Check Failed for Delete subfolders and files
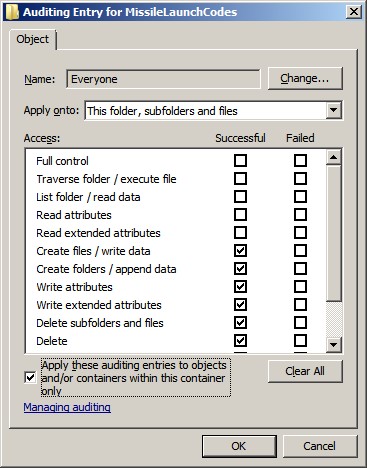This screenshot has height=468, width=367. (300, 323)
